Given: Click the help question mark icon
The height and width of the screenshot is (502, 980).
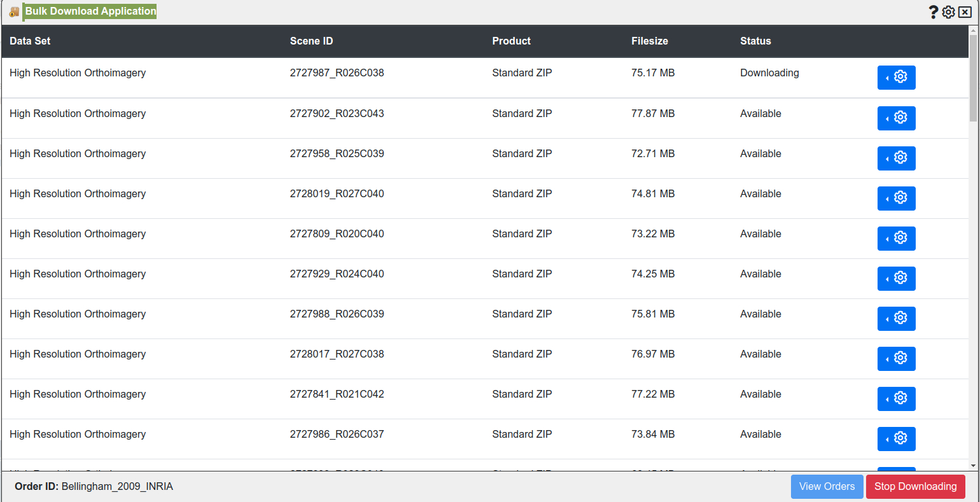Looking at the screenshot, I should click(934, 12).
